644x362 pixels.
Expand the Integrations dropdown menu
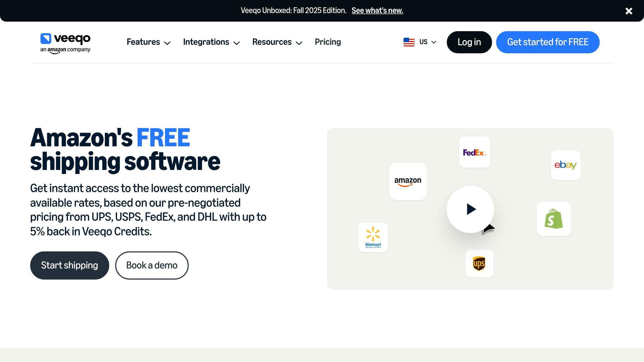[x=211, y=42]
